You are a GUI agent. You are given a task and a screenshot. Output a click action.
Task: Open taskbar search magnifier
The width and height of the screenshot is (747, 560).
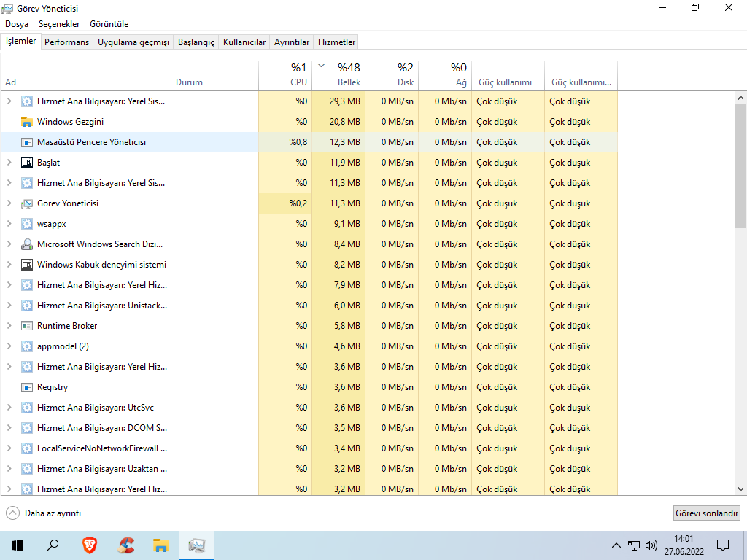click(53, 545)
